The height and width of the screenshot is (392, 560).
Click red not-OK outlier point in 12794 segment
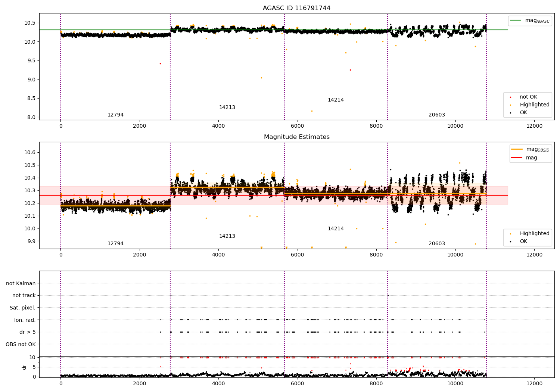(x=160, y=63)
